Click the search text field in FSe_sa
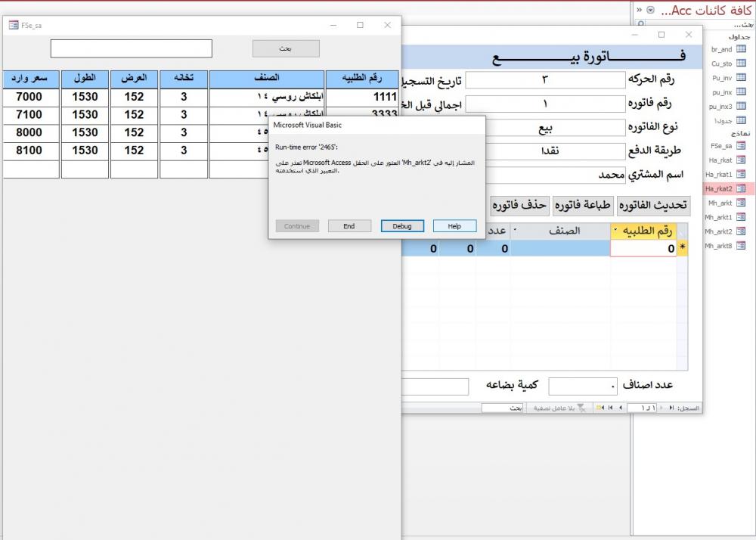The width and height of the screenshot is (756, 540). click(x=132, y=48)
